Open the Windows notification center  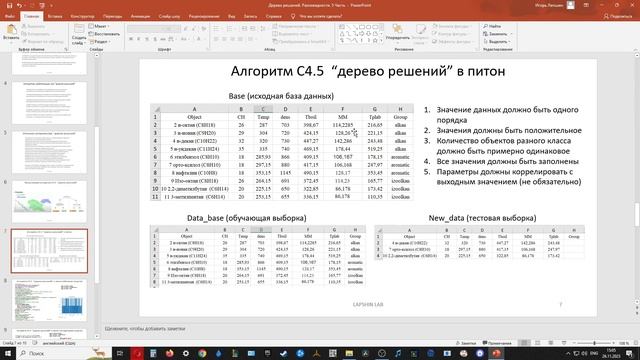pos(629,353)
